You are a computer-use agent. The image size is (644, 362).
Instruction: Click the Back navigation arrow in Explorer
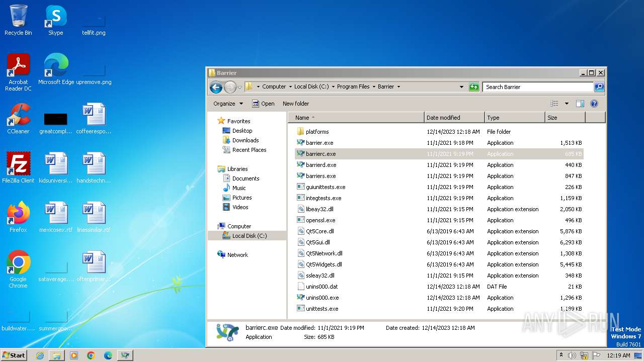click(x=216, y=87)
